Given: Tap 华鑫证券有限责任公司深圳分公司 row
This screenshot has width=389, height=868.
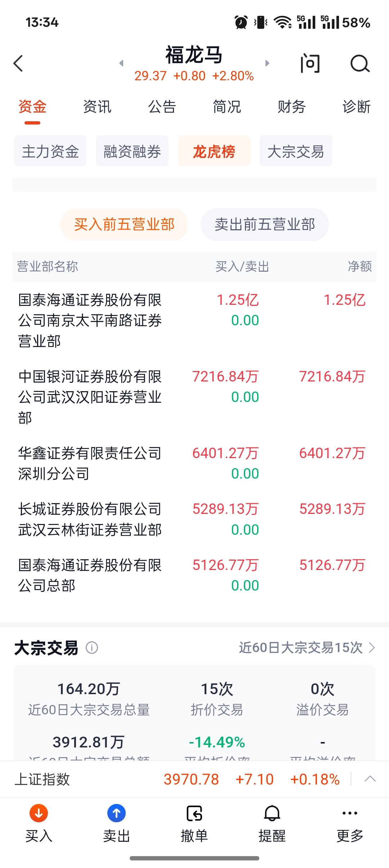Looking at the screenshot, I should [194, 464].
